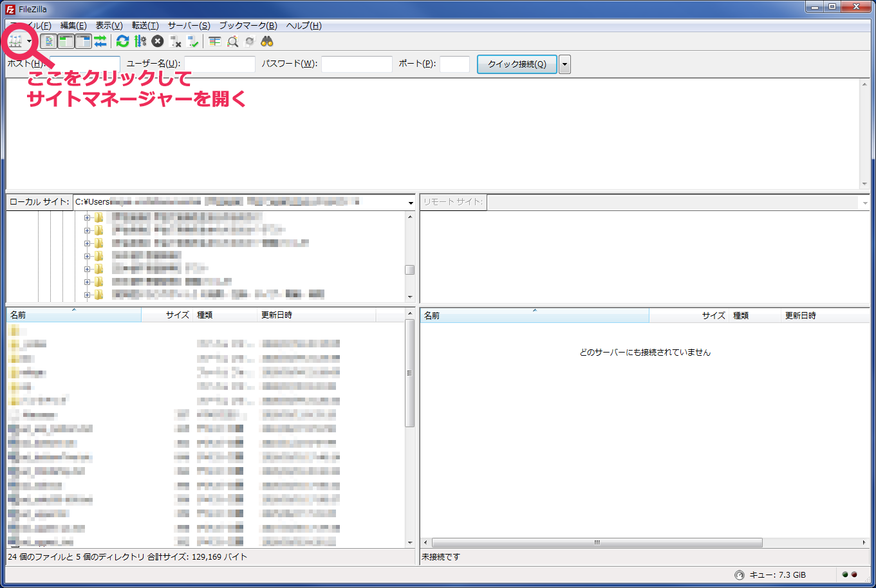The height and width of the screenshot is (588, 876).
Task: Toggle processing of transfer queue icon
Action: tap(140, 42)
